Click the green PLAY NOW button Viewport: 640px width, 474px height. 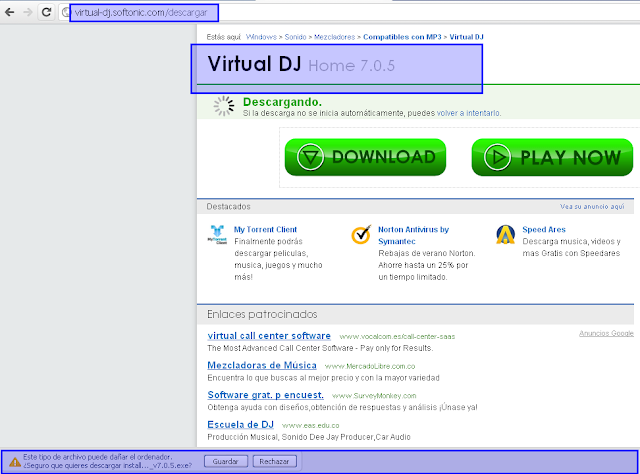(x=552, y=157)
